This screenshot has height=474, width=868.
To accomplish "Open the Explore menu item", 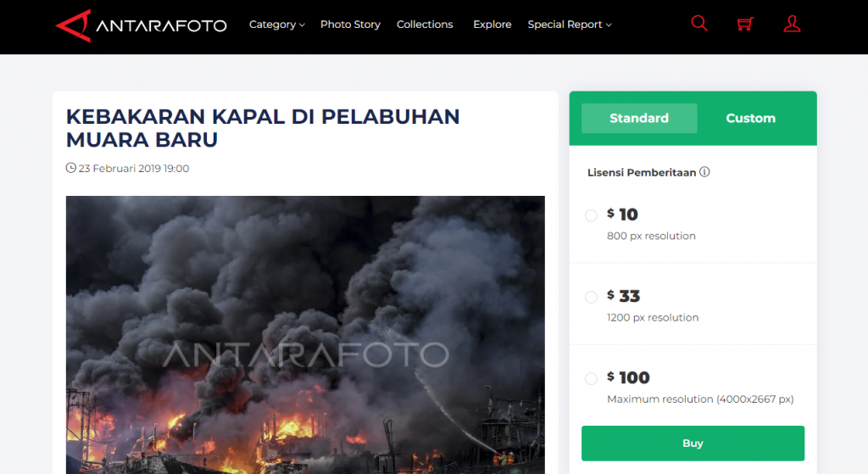I will point(492,25).
